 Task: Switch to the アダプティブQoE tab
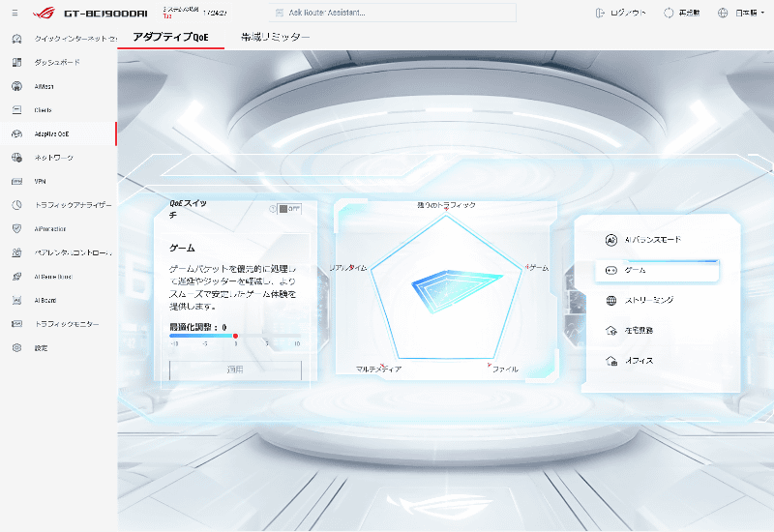pos(171,37)
